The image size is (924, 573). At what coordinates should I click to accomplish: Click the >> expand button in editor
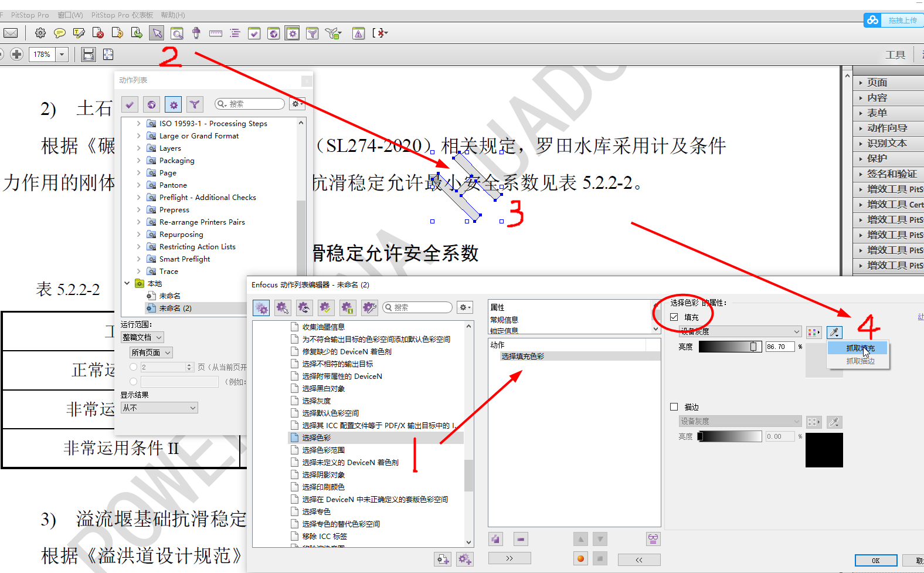pyautogui.click(x=509, y=558)
